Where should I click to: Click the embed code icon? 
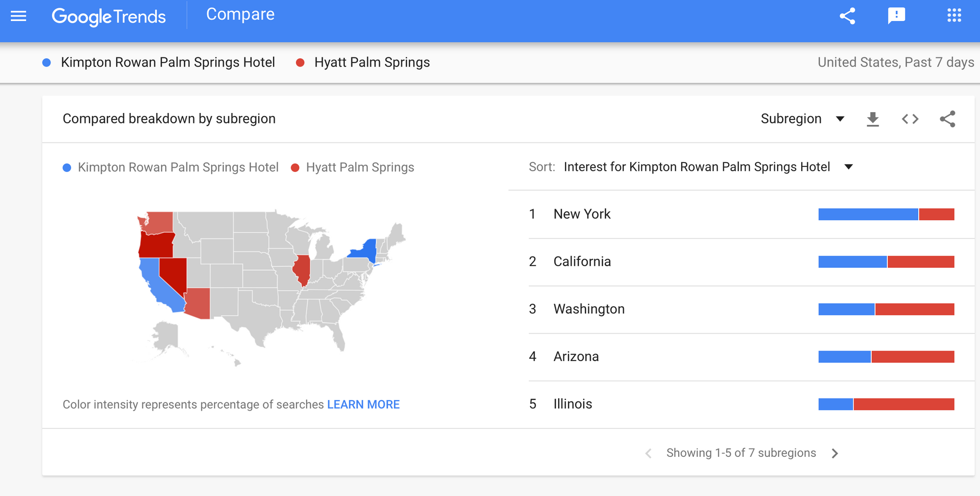point(910,119)
